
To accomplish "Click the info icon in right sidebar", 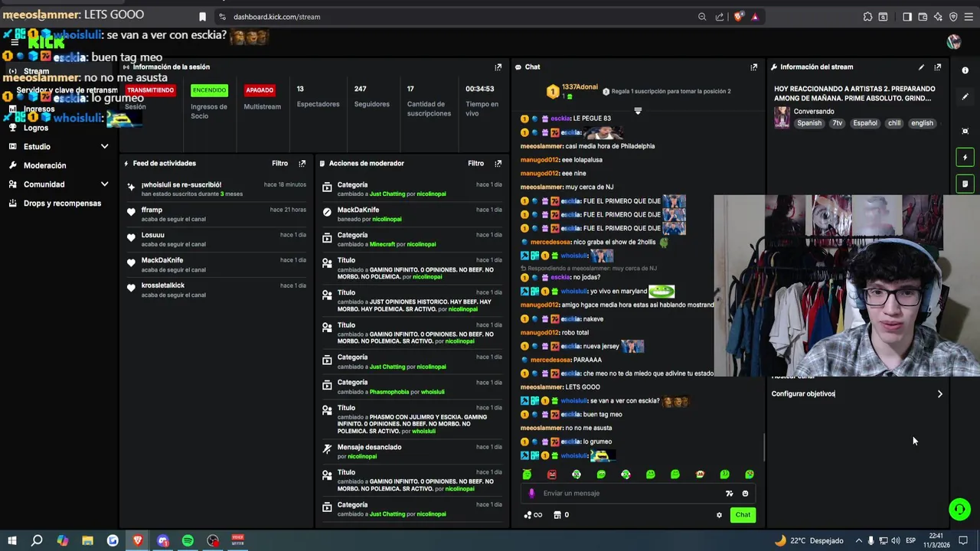I will point(965,70).
